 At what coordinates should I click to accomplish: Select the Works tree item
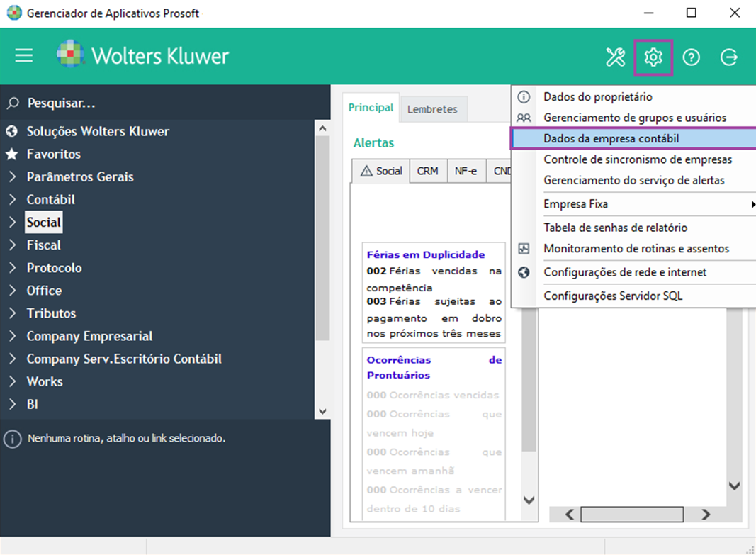(45, 381)
